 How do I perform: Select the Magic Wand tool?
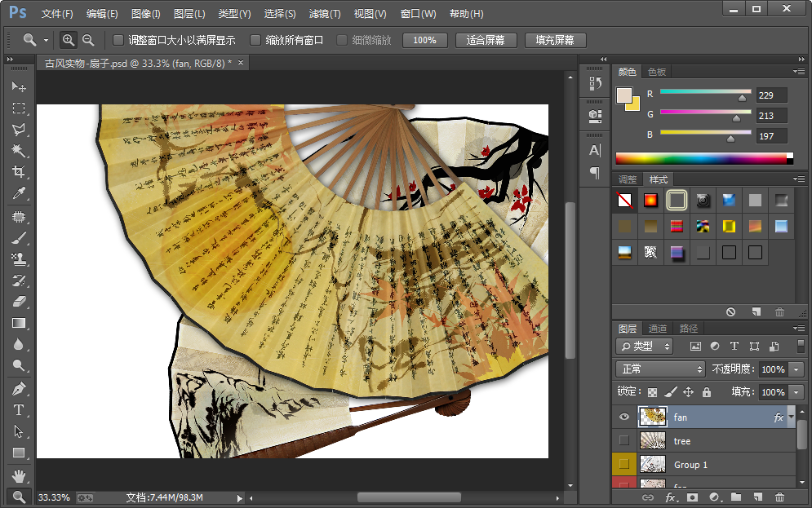pos(18,151)
